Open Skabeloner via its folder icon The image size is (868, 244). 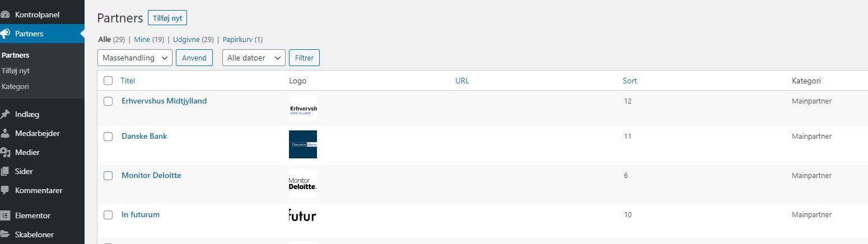5,234
